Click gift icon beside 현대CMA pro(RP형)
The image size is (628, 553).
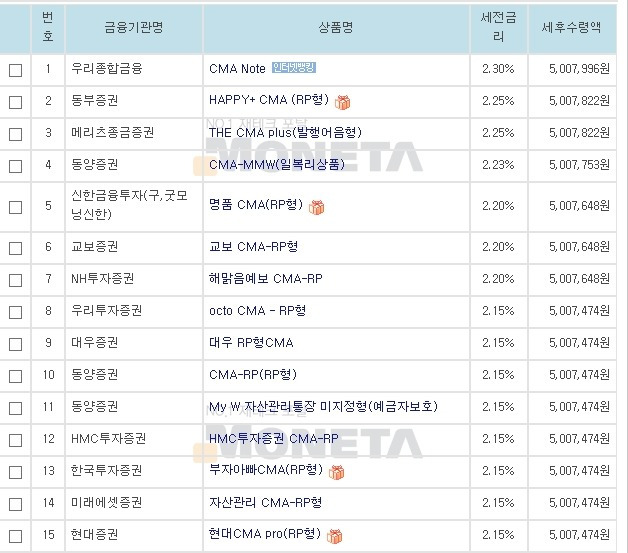tap(334, 537)
